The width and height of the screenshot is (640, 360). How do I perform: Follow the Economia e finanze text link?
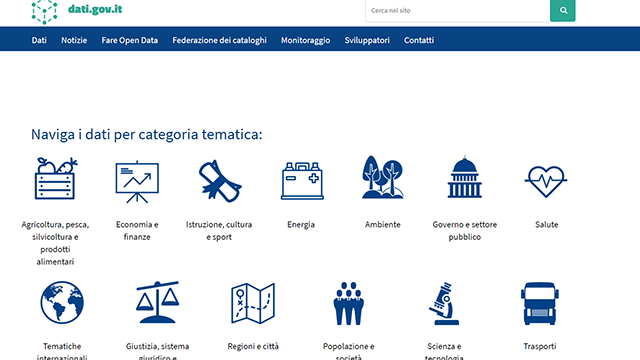[x=137, y=231]
